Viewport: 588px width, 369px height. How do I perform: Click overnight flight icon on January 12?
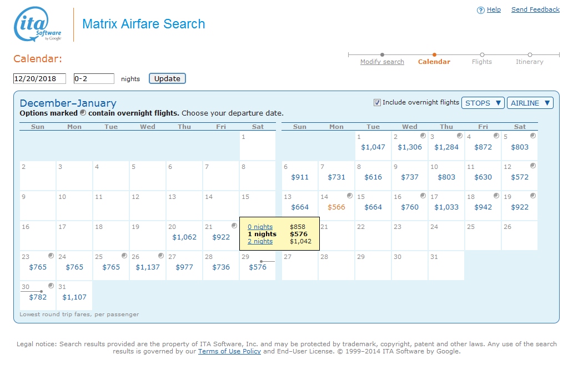[534, 165]
